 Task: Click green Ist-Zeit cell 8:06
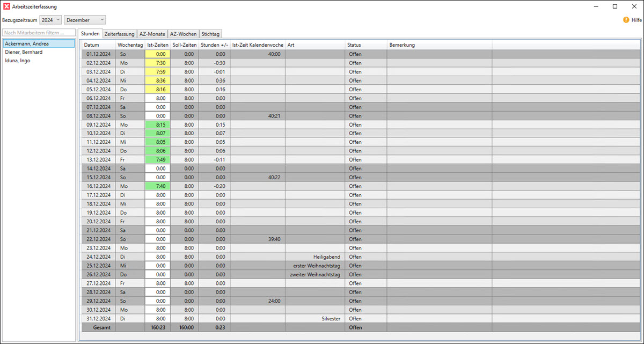coord(157,151)
